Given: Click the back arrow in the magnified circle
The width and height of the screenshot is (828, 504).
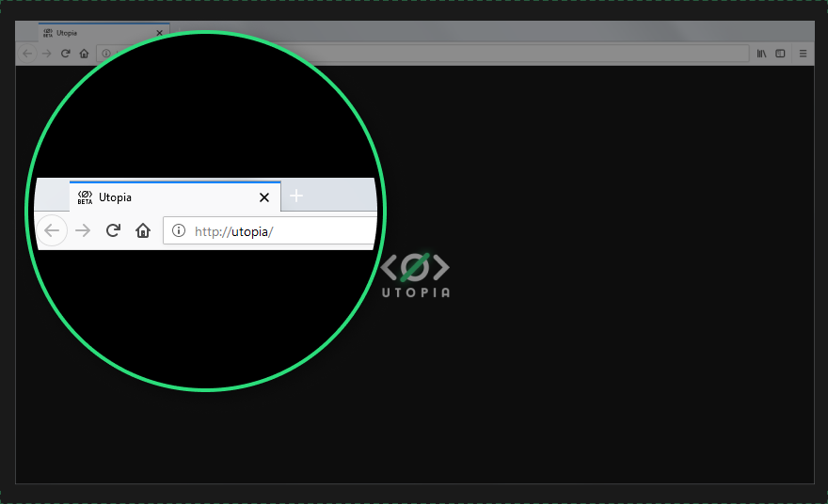Looking at the screenshot, I should click(52, 230).
